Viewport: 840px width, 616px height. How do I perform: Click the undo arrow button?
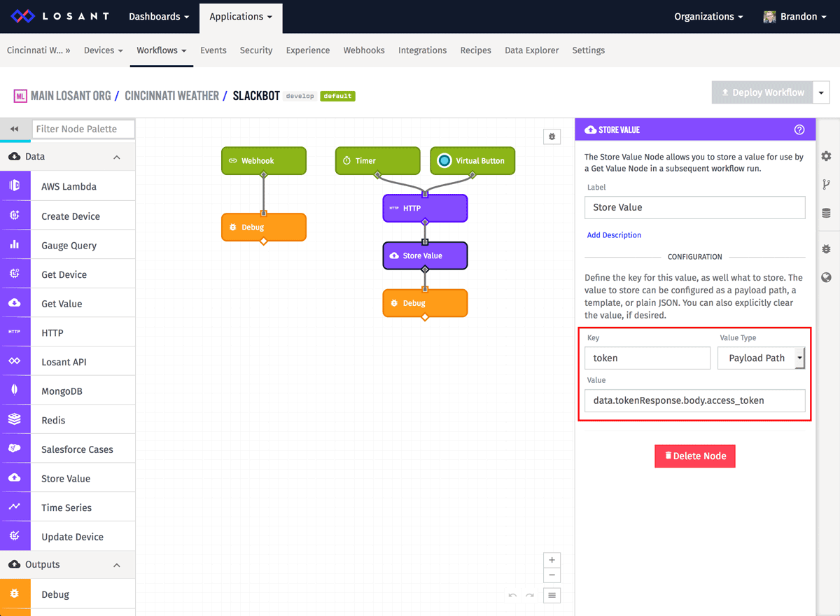click(512, 596)
